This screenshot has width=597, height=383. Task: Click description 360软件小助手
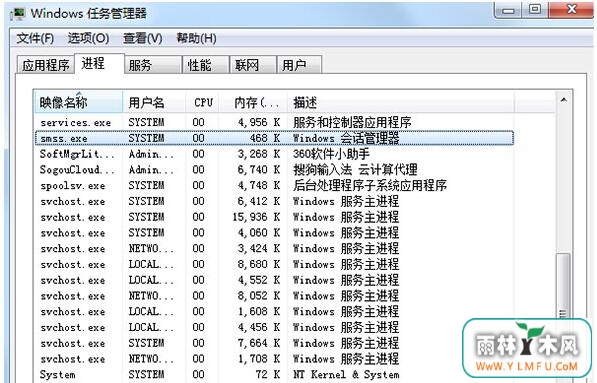click(331, 154)
